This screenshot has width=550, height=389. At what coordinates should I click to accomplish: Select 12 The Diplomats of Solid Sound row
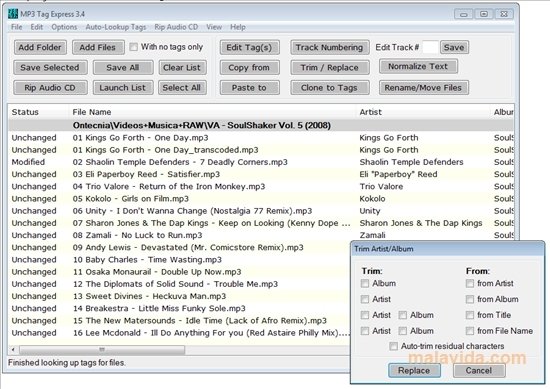(180, 284)
